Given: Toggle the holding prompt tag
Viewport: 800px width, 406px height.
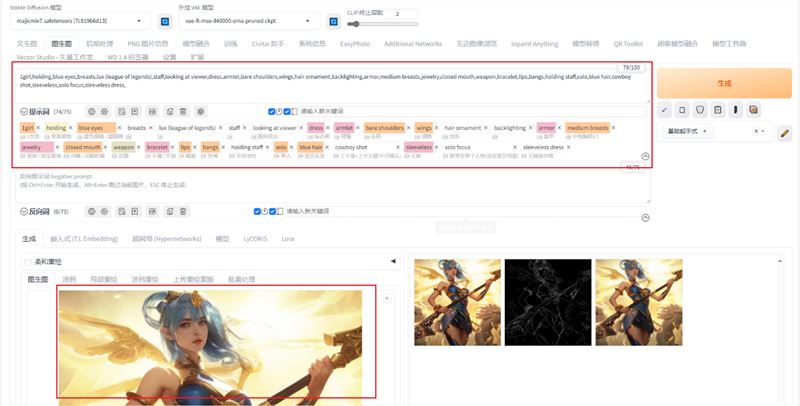Looking at the screenshot, I should tap(56, 128).
